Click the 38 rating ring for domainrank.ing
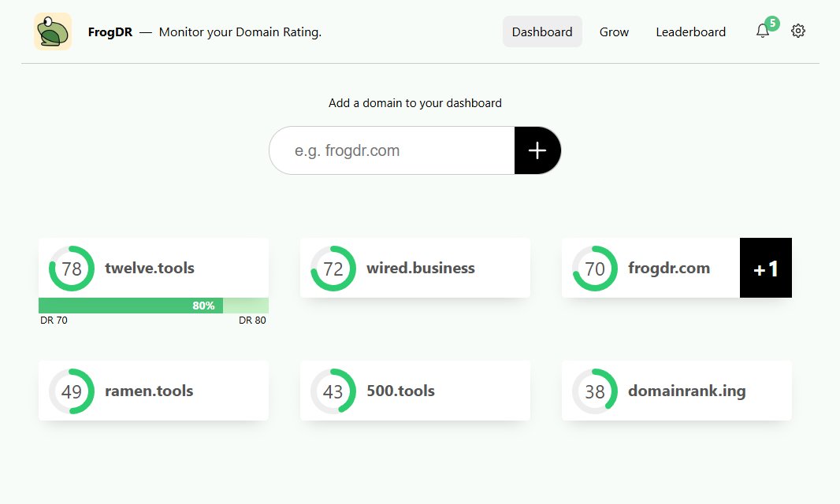840x504 pixels. pos(595,391)
